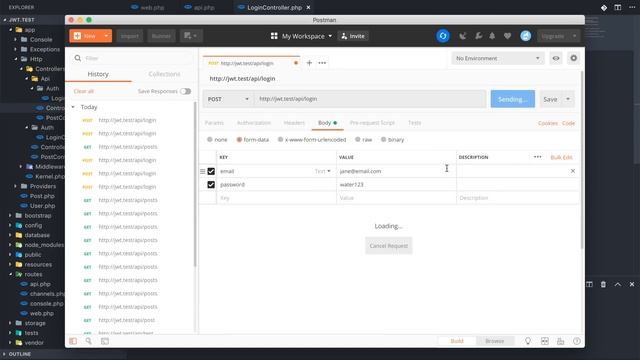Click the Import button

coord(130,36)
